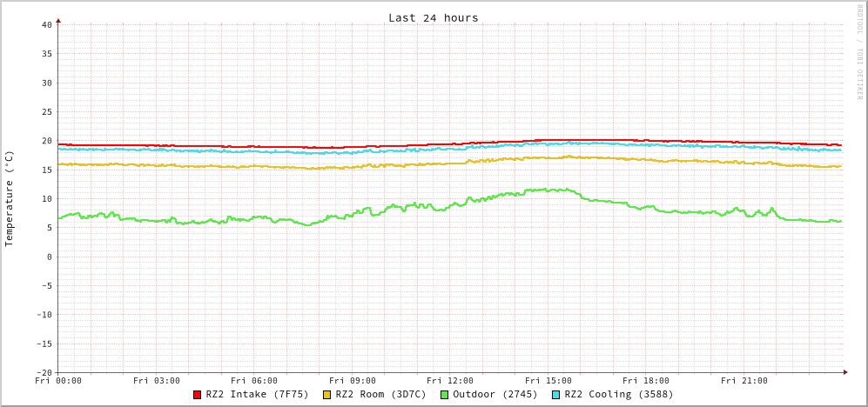Click the Fri 06:00 time axis label
The height and width of the screenshot is (407, 868).
pos(254,381)
